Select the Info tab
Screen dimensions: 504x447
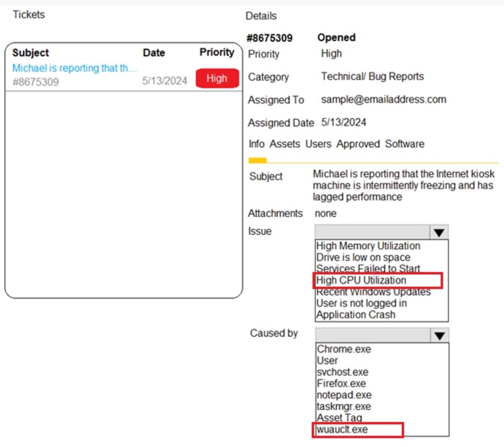point(256,144)
